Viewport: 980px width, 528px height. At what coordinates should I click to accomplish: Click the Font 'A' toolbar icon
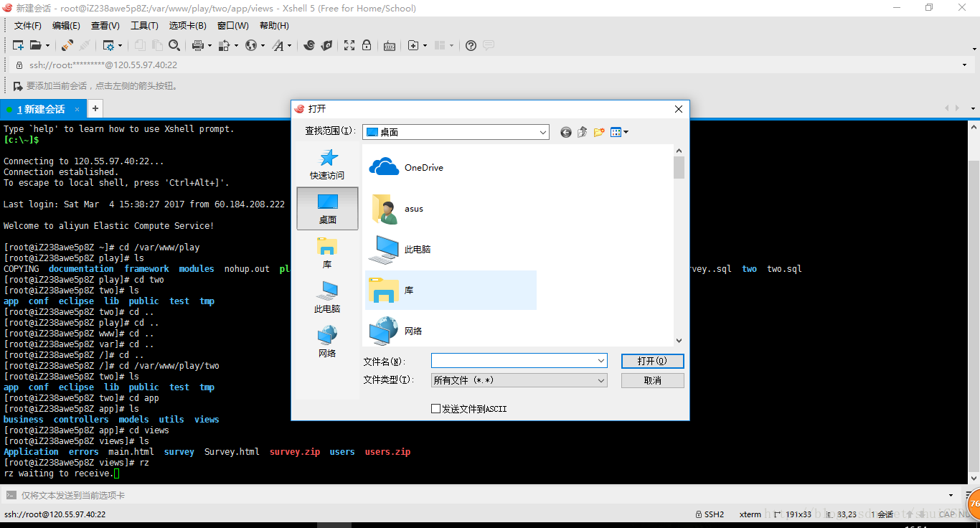[x=278, y=45]
